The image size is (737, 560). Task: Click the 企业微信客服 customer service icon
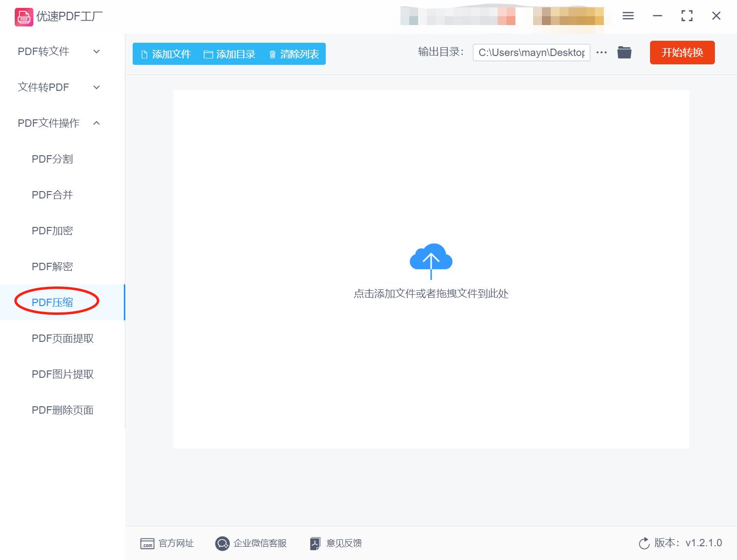222,543
